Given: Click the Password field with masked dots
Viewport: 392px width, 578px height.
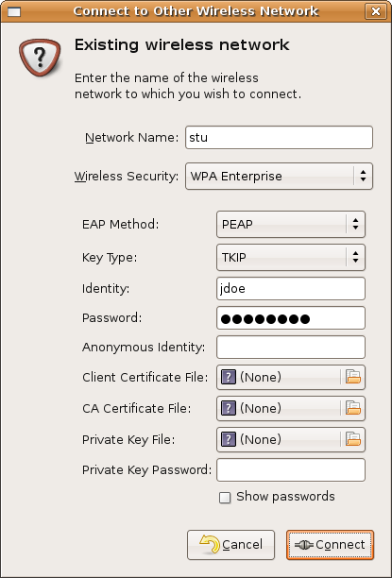Looking at the screenshot, I should (291, 317).
